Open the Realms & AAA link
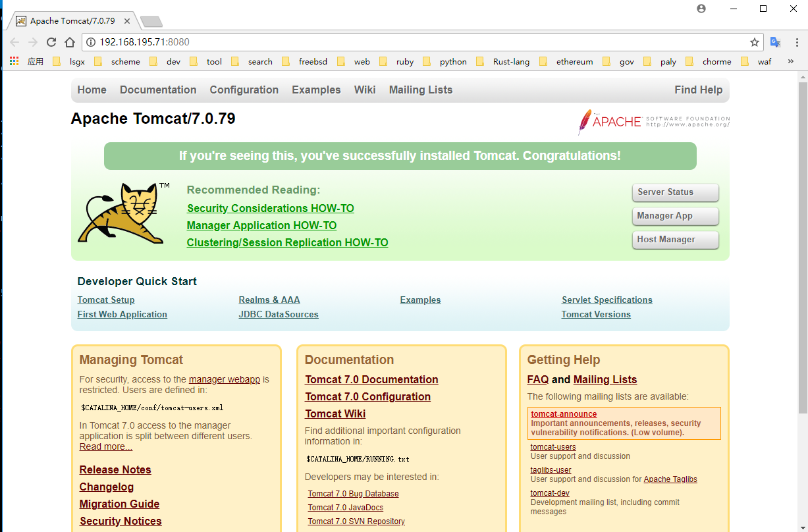The width and height of the screenshot is (808, 532). click(269, 300)
